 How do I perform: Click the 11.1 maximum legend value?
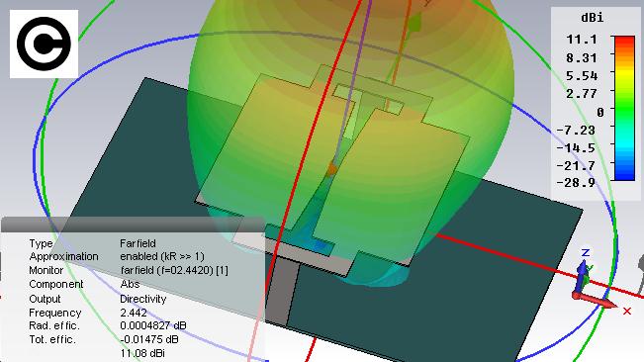point(581,40)
